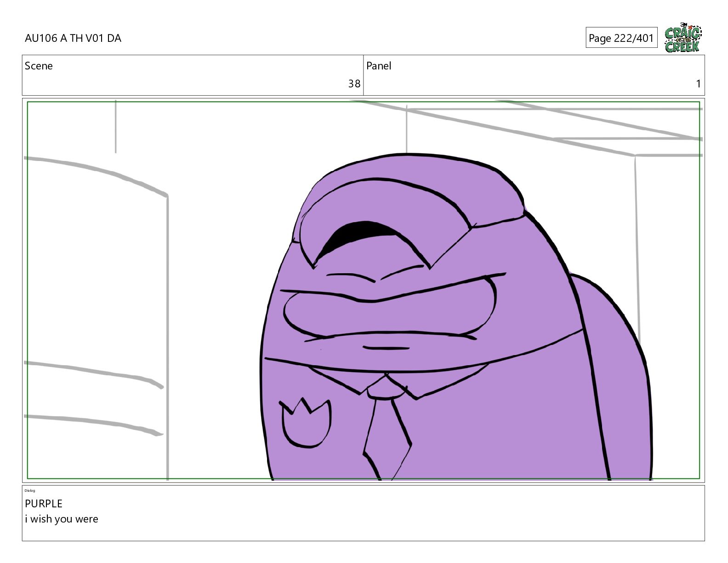Click the Page 222/401 indicator box
Viewport: 728px width, 563px height.
tap(621, 38)
